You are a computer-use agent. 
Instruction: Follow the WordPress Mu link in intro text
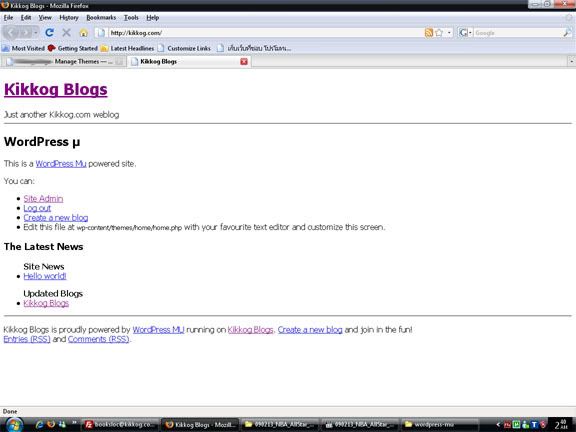point(61,163)
